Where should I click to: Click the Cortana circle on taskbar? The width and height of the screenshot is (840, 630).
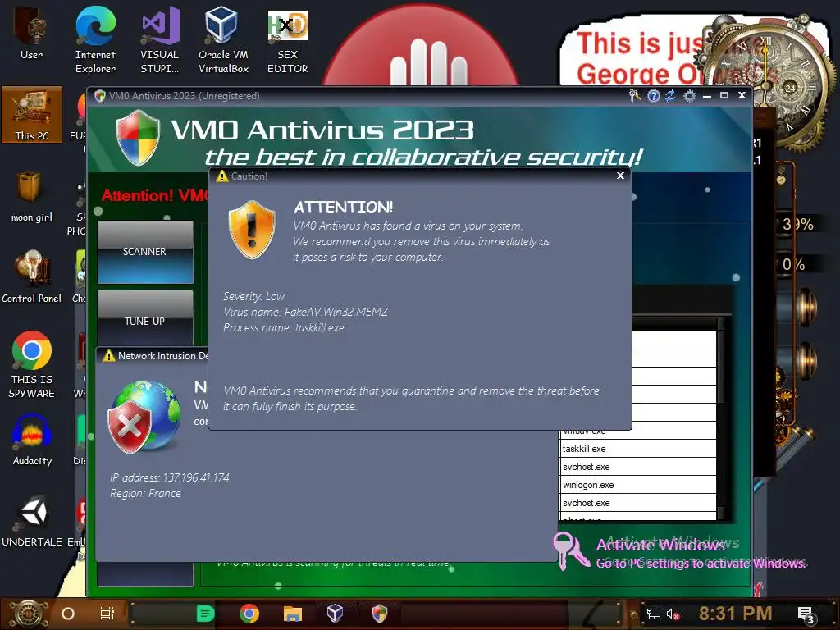(x=68, y=614)
